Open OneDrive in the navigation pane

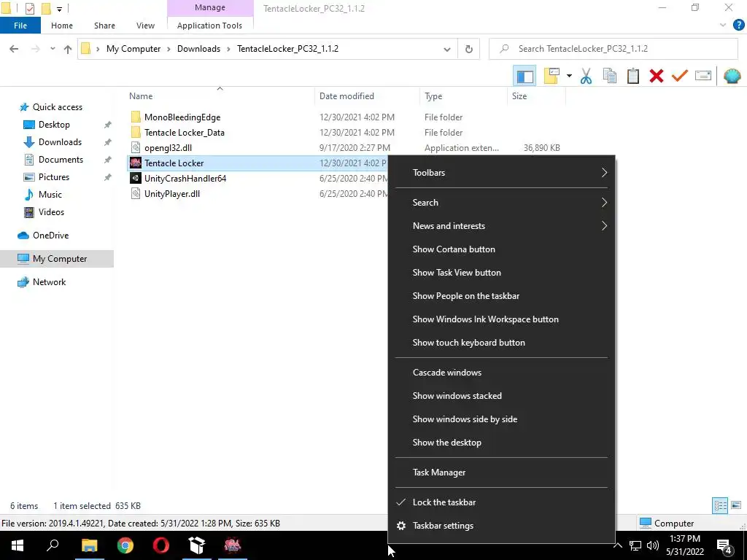click(50, 236)
